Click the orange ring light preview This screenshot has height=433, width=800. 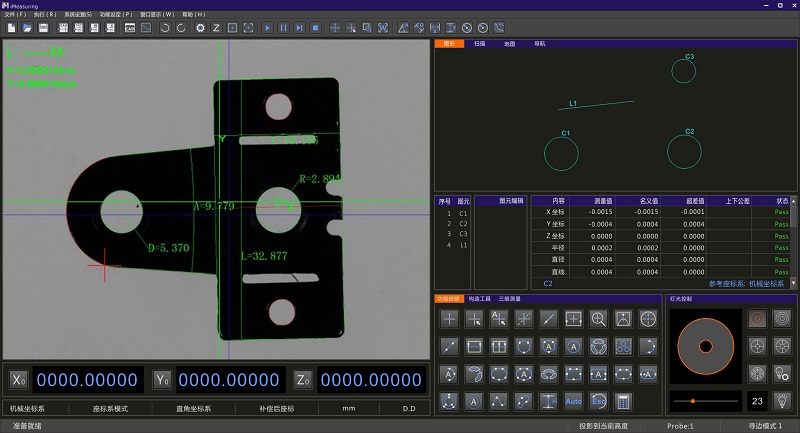[706, 347]
